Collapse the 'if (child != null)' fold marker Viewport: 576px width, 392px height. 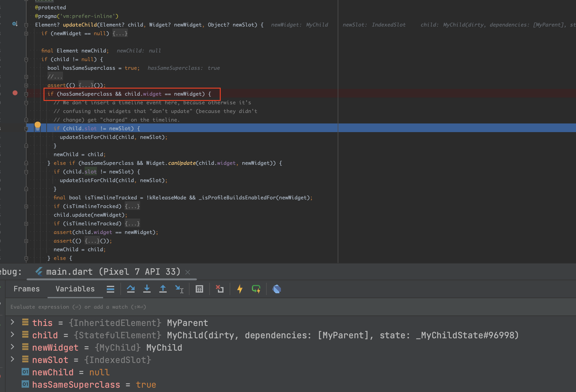point(26,60)
